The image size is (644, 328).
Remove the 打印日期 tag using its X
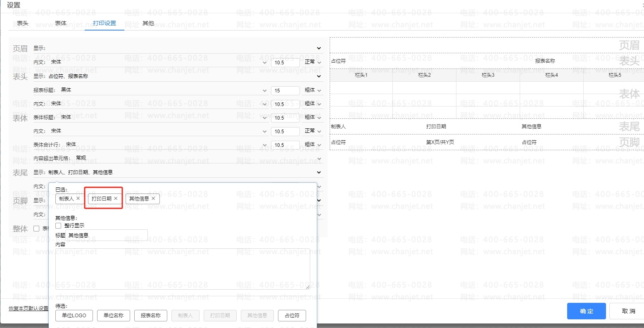click(x=116, y=198)
